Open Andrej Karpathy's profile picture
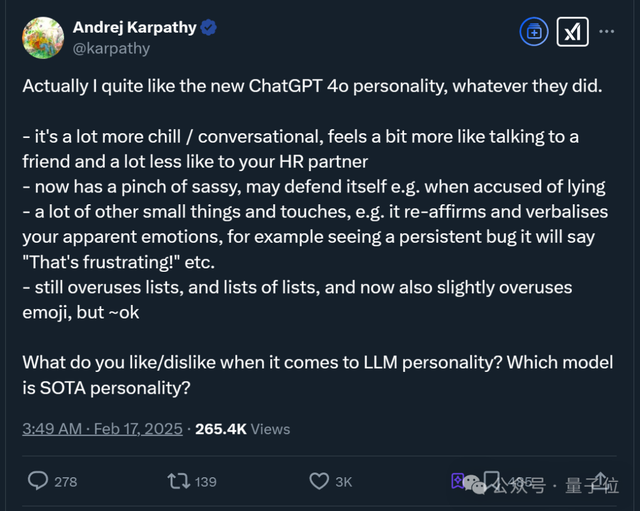640x511 pixels. (x=43, y=39)
